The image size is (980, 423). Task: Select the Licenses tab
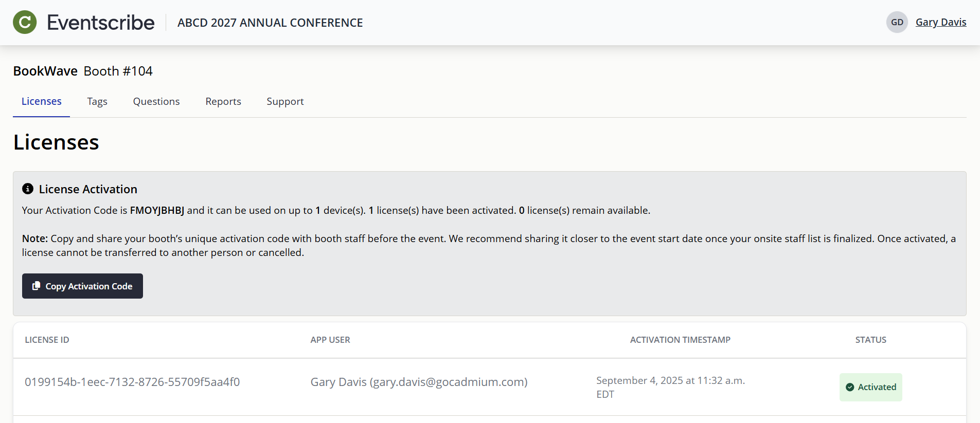point(41,101)
